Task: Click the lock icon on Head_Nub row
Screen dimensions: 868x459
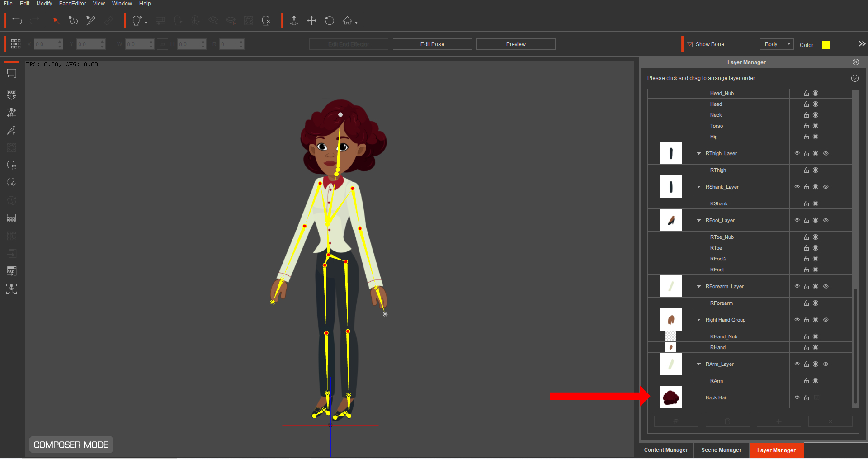Action: pyautogui.click(x=806, y=93)
